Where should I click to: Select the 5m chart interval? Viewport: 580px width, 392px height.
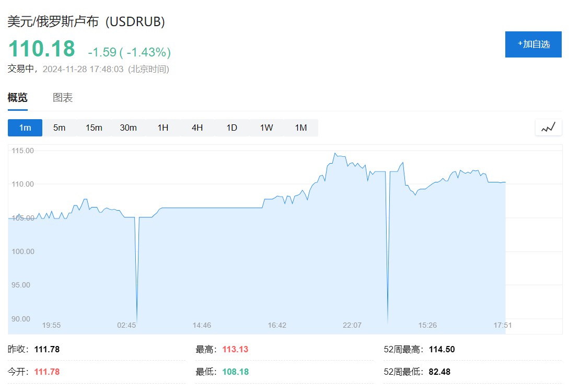(x=59, y=128)
